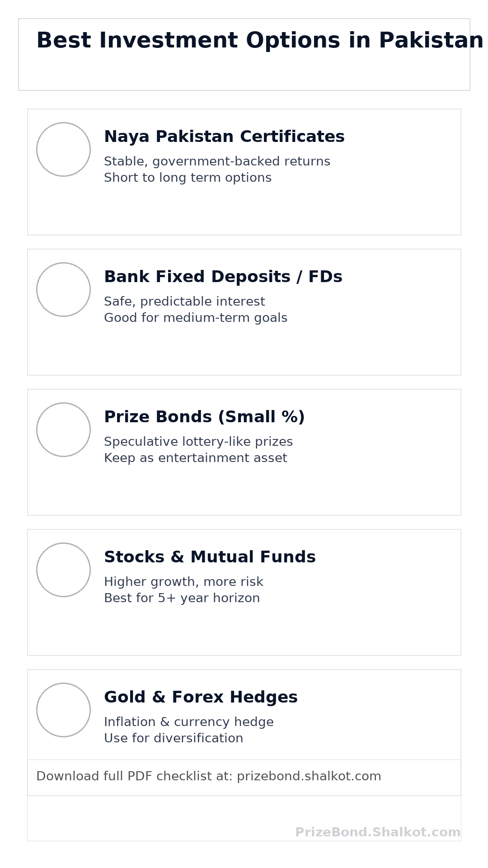Image resolution: width=488 pixels, height=868 pixels.
Task: Click the circle beside Stocks & Mutual Funds
Action: coord(63,570)
